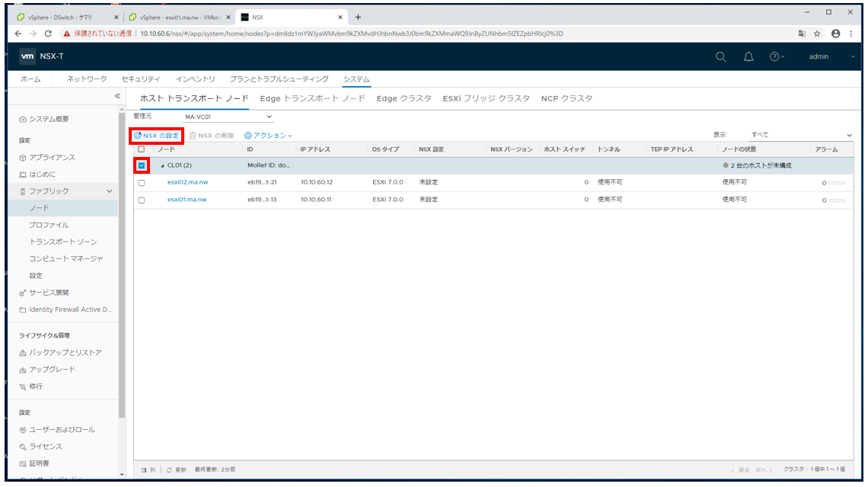868x487 pixels.
Task: Open the notifications bell icon
Action: click(x=748, y=56)
